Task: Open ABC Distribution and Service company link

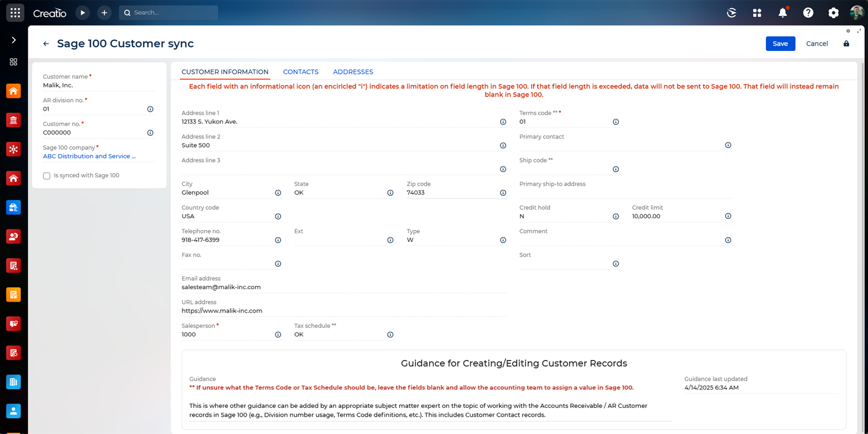Action: click(x=90, y=156)
